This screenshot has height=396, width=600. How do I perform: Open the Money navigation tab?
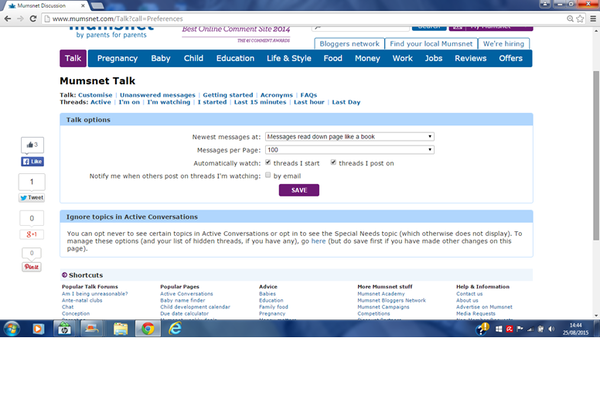367,58
